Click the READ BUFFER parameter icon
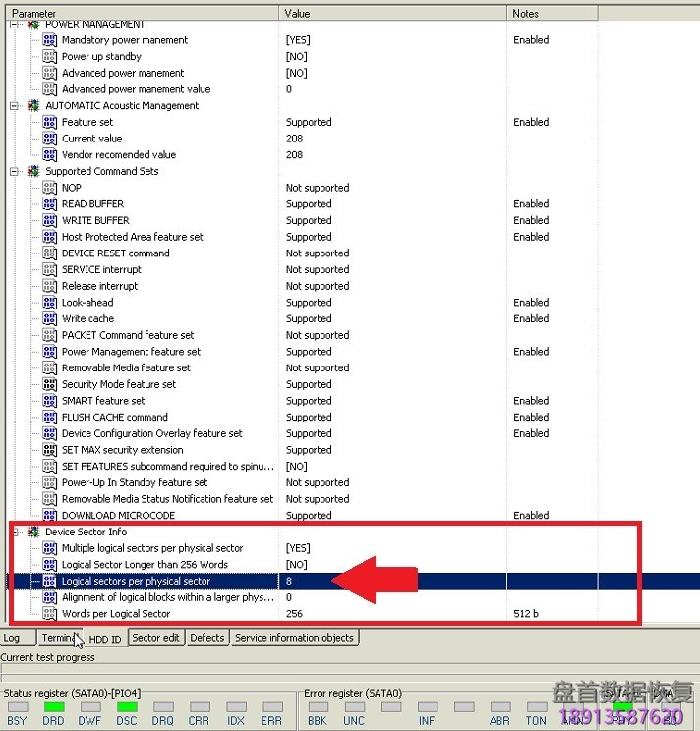 (49, 204)
